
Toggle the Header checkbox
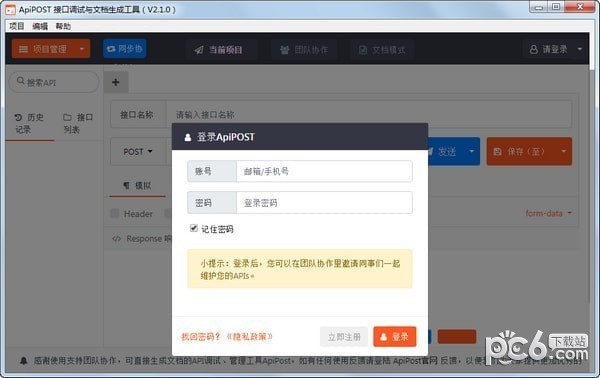coord(114,213)
